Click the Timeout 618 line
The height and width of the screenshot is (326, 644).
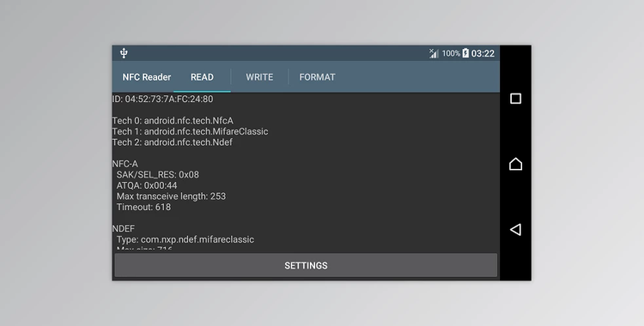click(143, 207)
